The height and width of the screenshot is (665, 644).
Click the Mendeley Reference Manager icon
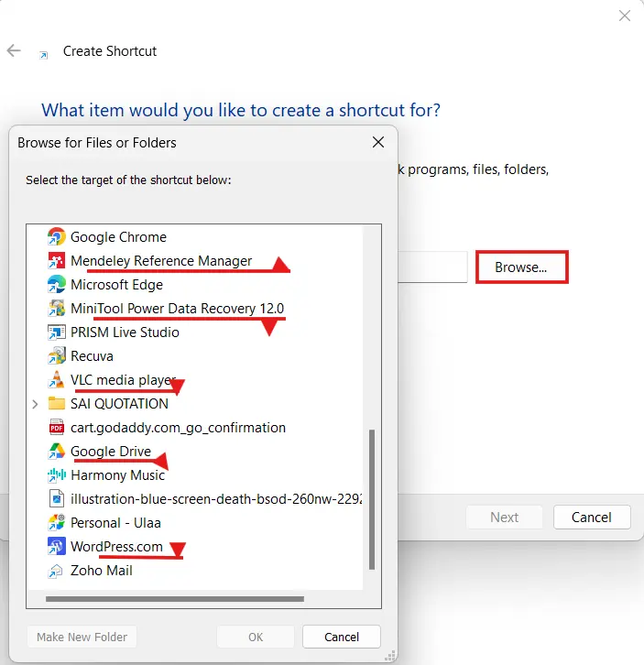[57, 261]
